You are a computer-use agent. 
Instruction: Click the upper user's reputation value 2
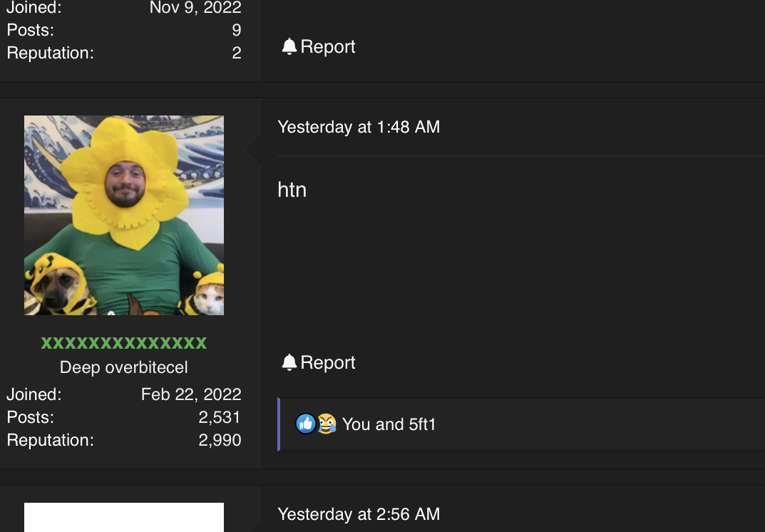coord(237,53)
